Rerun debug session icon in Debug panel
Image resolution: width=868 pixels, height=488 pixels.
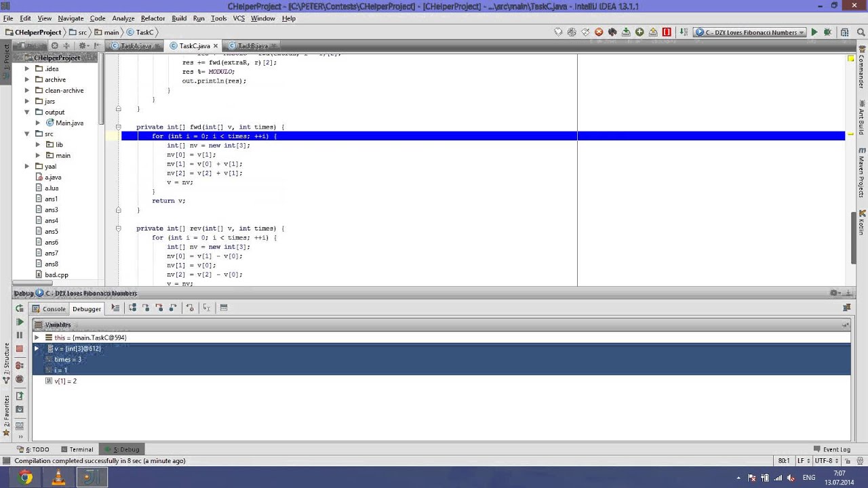[20, 308]
